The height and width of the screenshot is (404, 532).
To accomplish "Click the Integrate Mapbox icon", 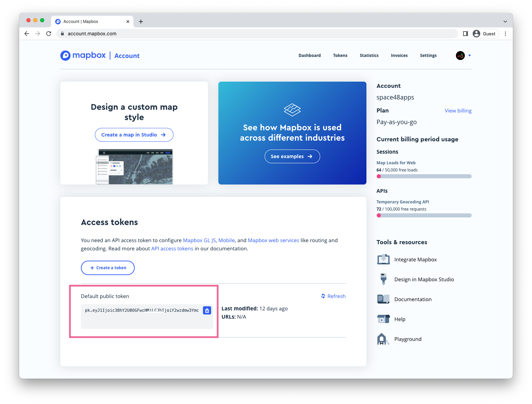I will (383, 260).
